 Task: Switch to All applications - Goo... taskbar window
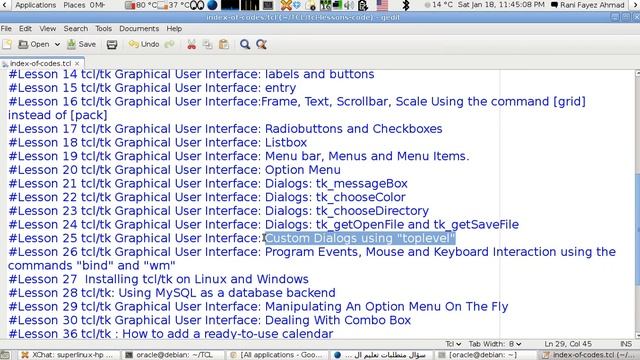(x=278, y=355)
